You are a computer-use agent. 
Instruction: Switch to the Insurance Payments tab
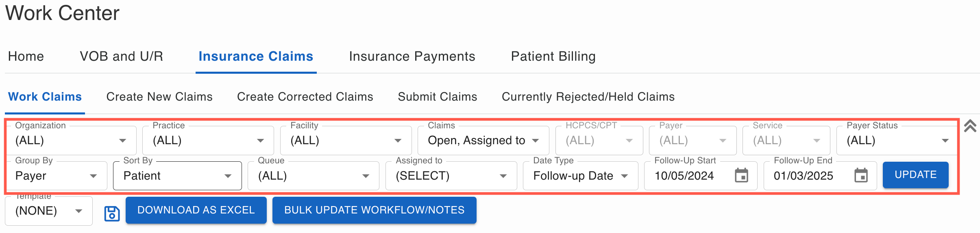tap(412, 56)
